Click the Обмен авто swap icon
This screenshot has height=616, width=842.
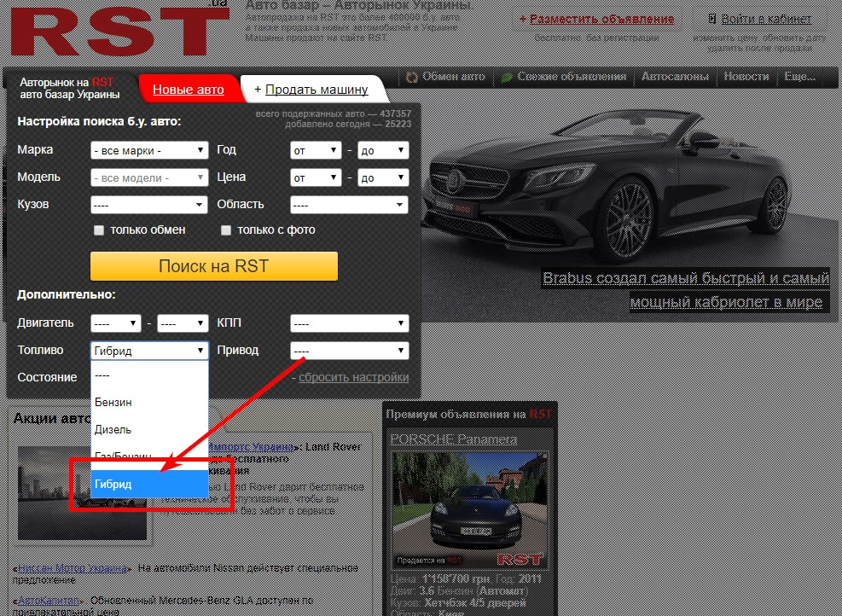pos(412,77)
